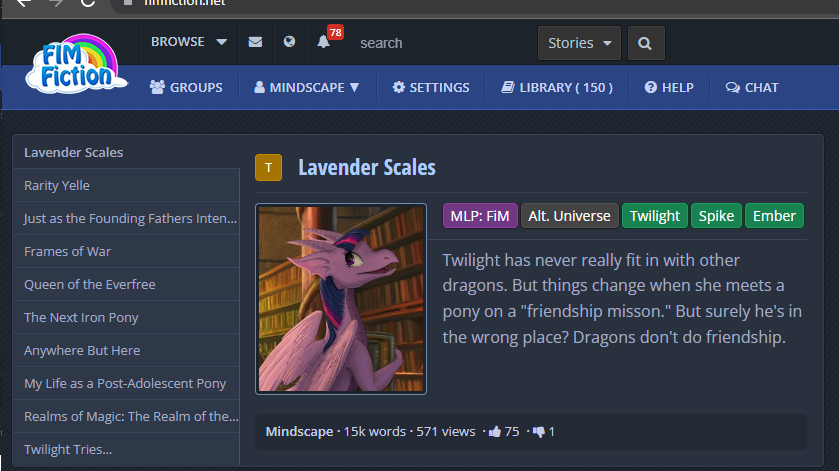Open the dragon Twilight cover art thumbnail
The width and height of the screenshot is (839, 471).
pyautogui.click(x=341, y=299)
